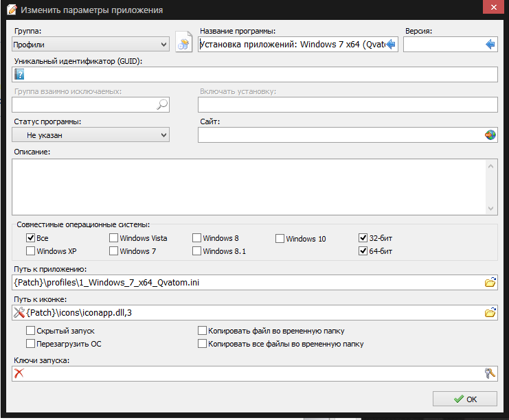This screenshot has width=509, height=420.
Task: Click the keys icon in Ключи запуска
Action: tap(490, 373)
